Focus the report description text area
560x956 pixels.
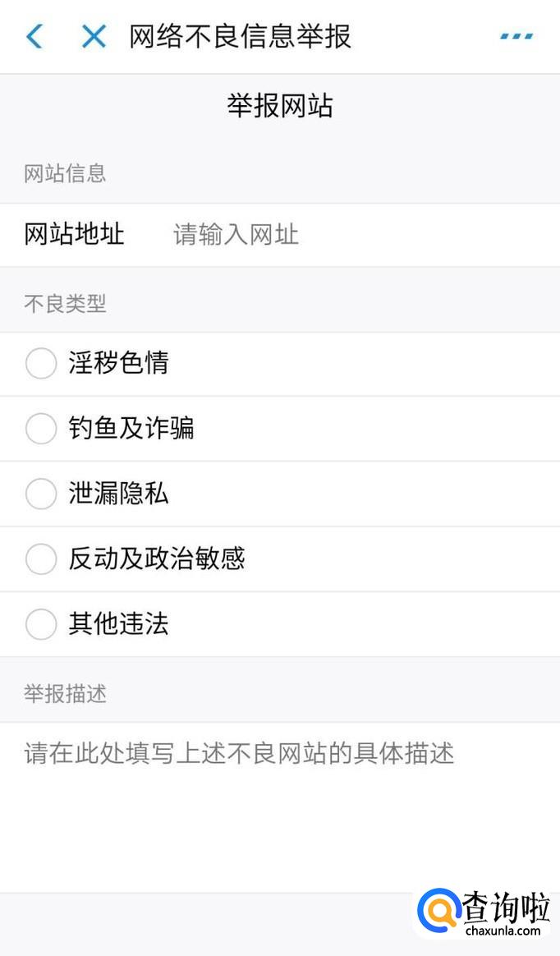click(x=279, y=805)
